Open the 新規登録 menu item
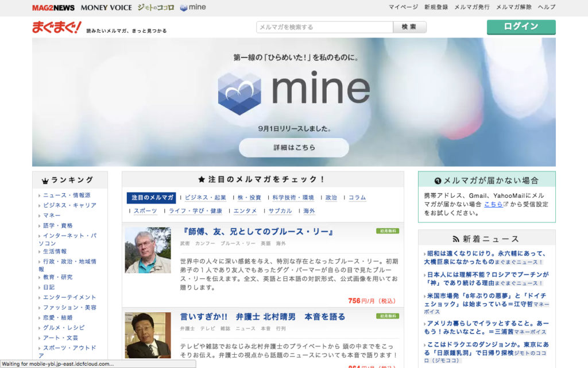Screen dimensions: 588x368 (x=436, y=7)
